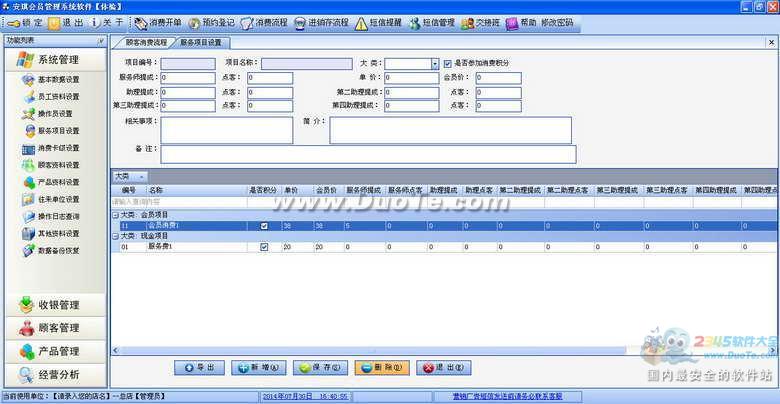Expand the 收银管理 sidebar group
Image resolution: width=780 pixels, height=404 pixels.
56,305
